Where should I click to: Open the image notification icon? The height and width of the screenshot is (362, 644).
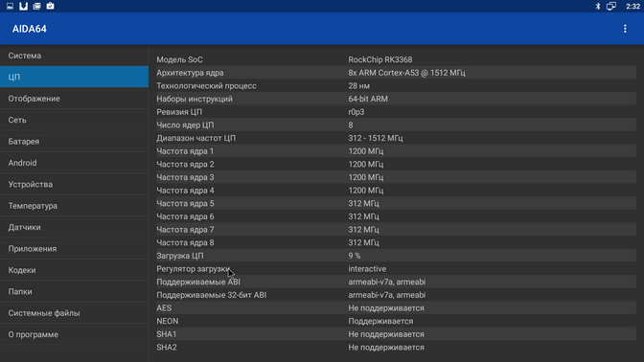click(x=10, y=6)
